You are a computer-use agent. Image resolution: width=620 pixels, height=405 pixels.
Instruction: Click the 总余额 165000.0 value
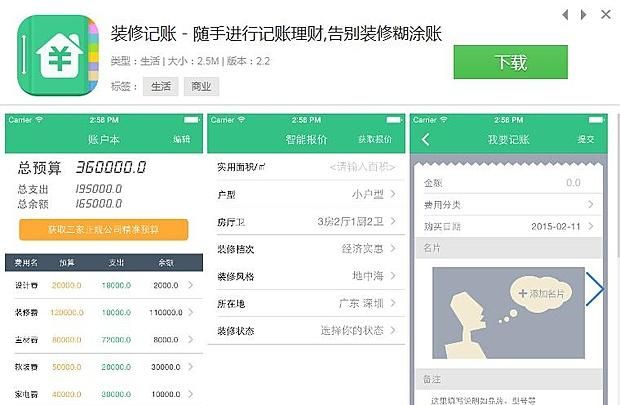pos(98,204)
